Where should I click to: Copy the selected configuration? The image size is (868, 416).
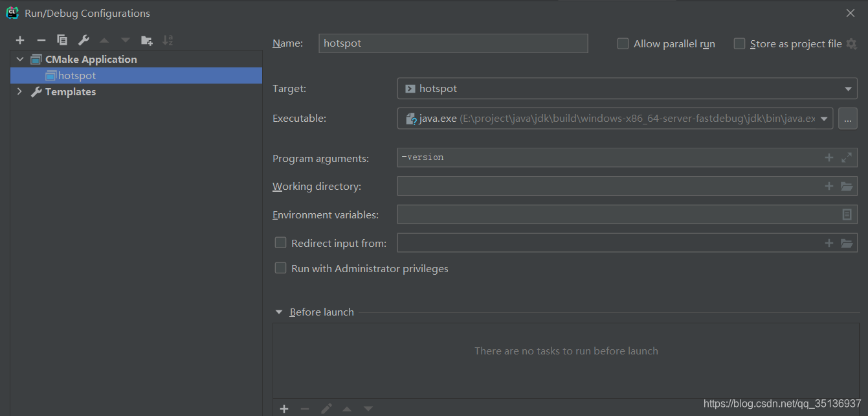tap(62, 40)
